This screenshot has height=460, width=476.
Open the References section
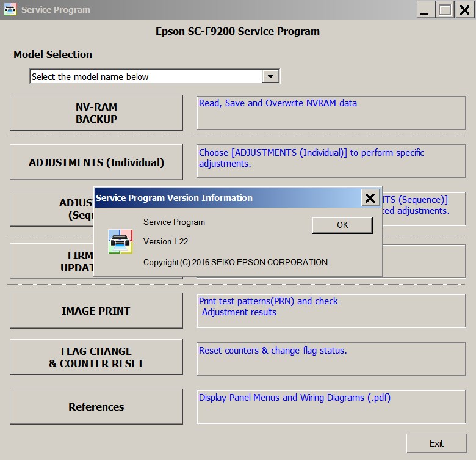coord(96,406)
